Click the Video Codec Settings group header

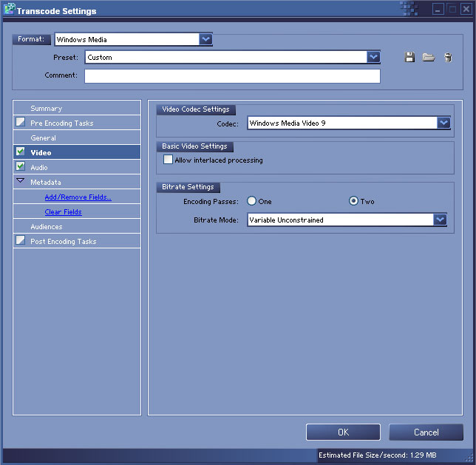point(196,109)
